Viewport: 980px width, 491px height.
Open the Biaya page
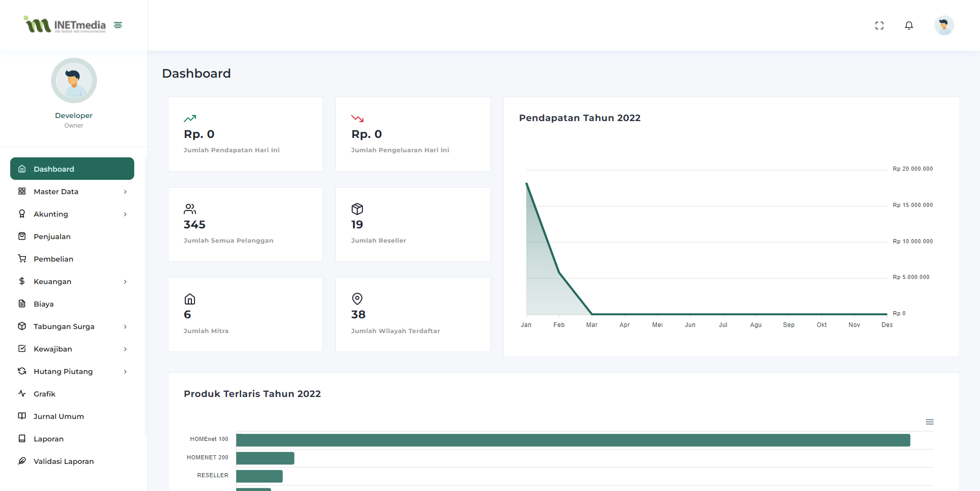(43, 304)
